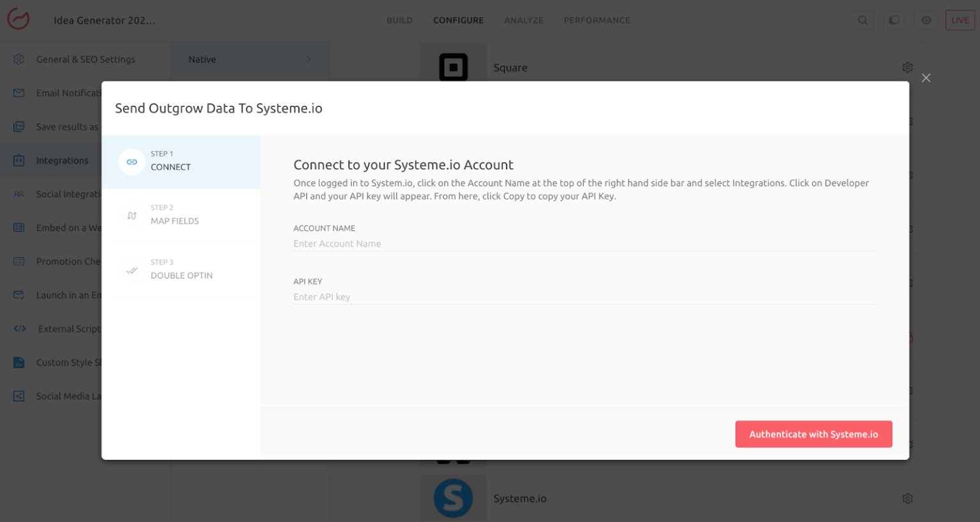This screenshot has height=522, width=980.
Task: Select Step 3 Double Optin checkmark icon
Action: (x=131, y=270)
